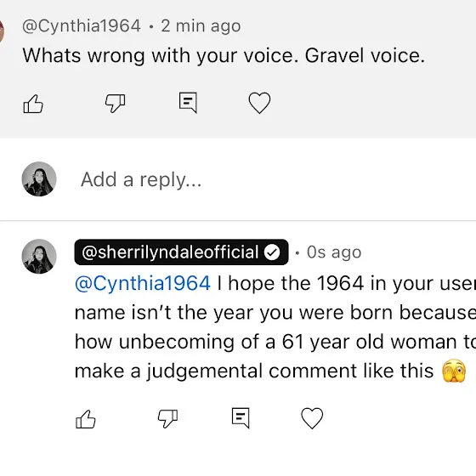This screenshot has height=476, width=476.
Task: Open the @Cynthia1964 username at top
Action: pyautogui.click(x=82, y=25)
